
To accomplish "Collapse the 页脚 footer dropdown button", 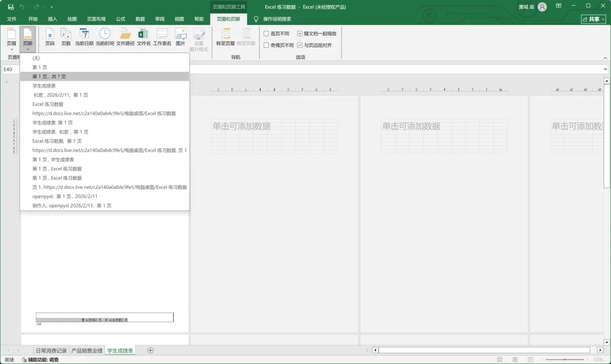I will 28,40.
